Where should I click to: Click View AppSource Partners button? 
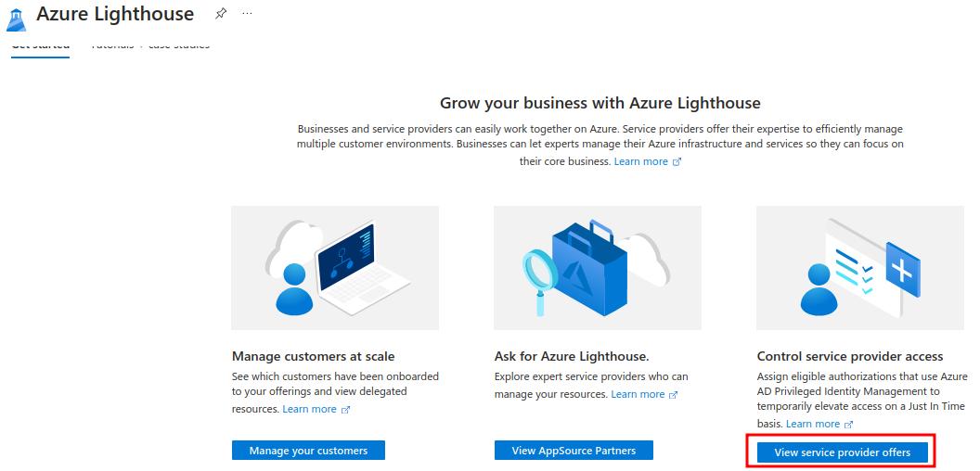point(574,451)
